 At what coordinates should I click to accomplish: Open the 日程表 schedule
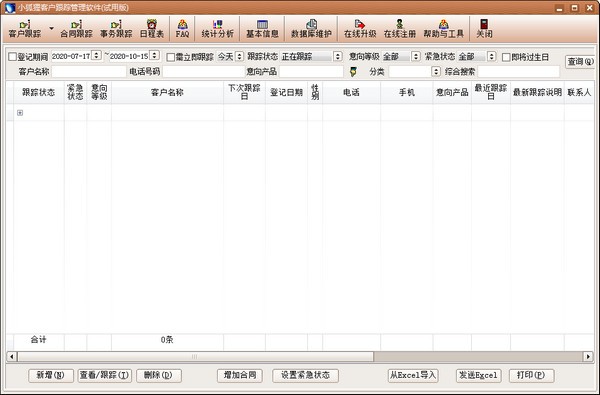[x=152, y=29]
